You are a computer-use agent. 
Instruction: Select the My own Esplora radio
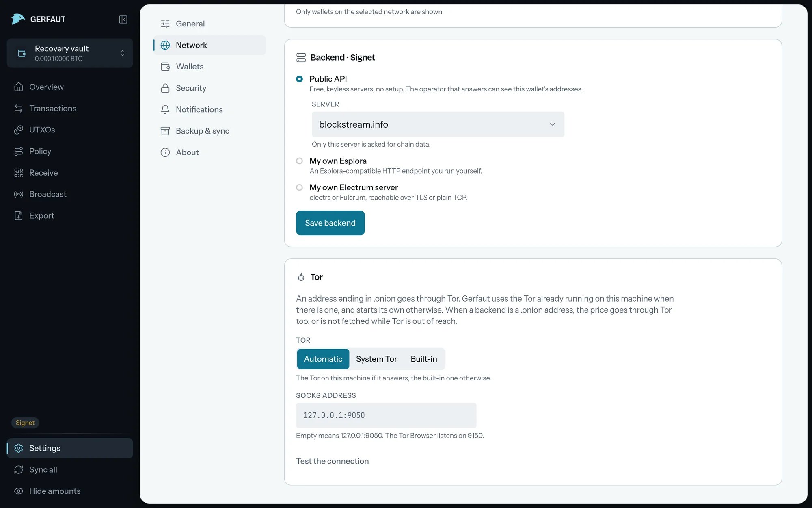pos(299,161)
